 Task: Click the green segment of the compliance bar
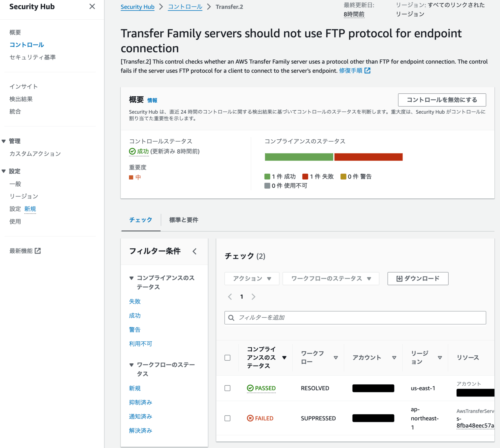(x=299, y=157)
